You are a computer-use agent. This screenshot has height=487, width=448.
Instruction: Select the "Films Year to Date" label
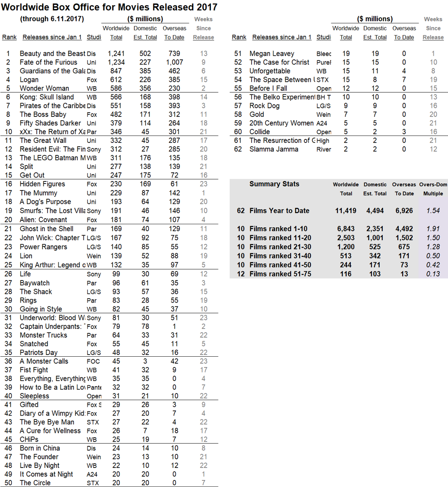(x=279, y=210)
